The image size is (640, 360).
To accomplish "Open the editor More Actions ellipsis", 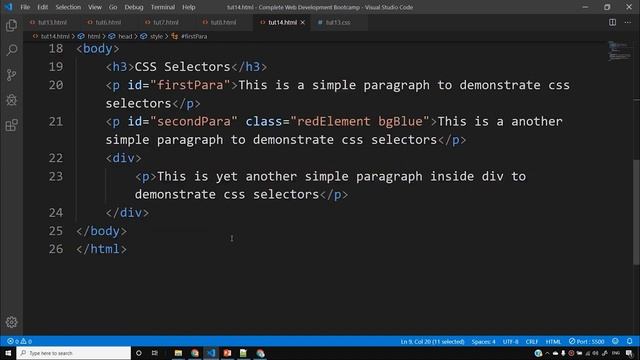I will 628,22.
